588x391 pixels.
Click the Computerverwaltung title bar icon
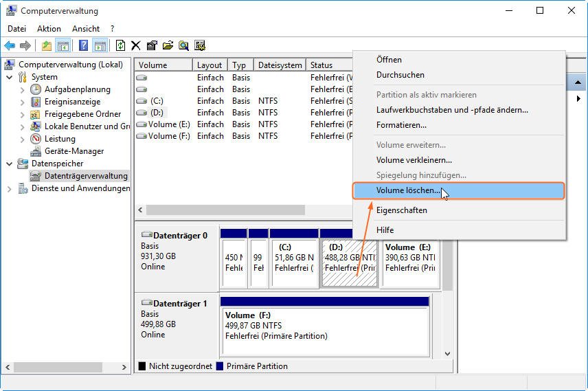tap(11, 10)
